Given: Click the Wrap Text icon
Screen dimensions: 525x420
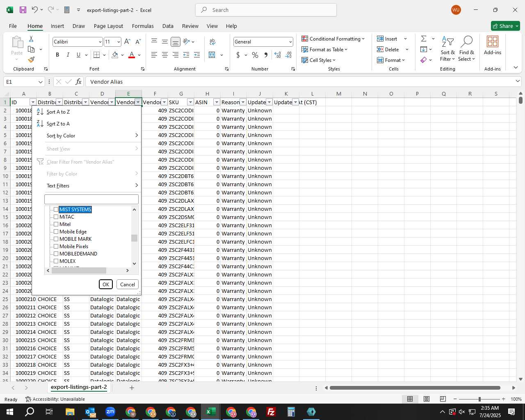Looking at the screenshot, I should click(212, 41).
